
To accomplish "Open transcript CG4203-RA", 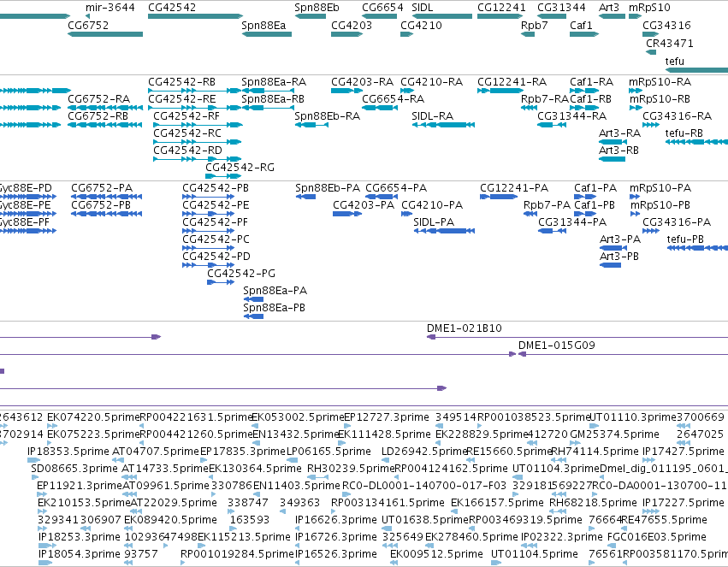I will click(x=346, y=91).
